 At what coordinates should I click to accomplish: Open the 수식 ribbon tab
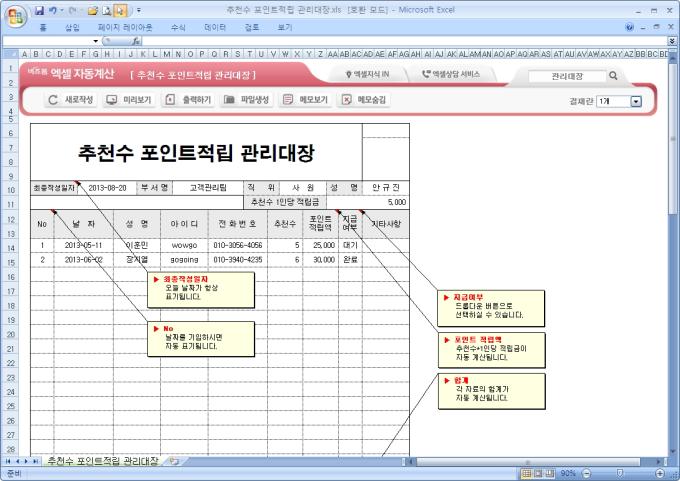coord(178,27)
